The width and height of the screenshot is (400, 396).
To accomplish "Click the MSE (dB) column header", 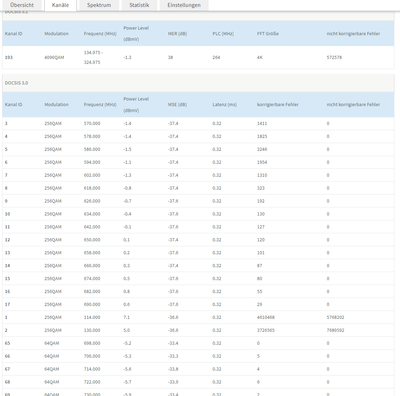I will click(177, 105).
